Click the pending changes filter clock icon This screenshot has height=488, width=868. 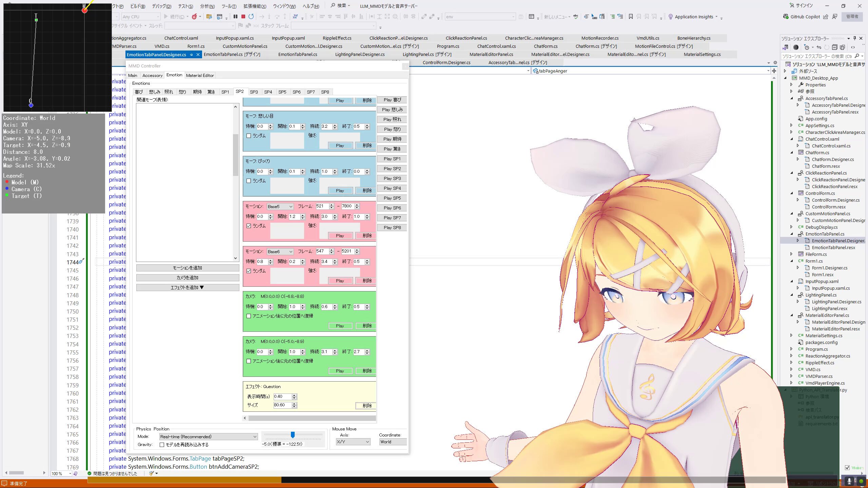[807, 47]
